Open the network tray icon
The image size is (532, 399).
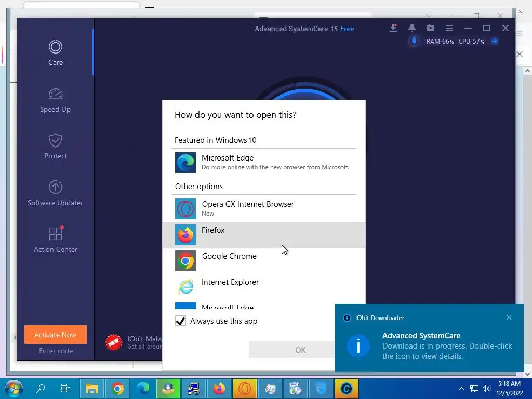coord(474,389)
